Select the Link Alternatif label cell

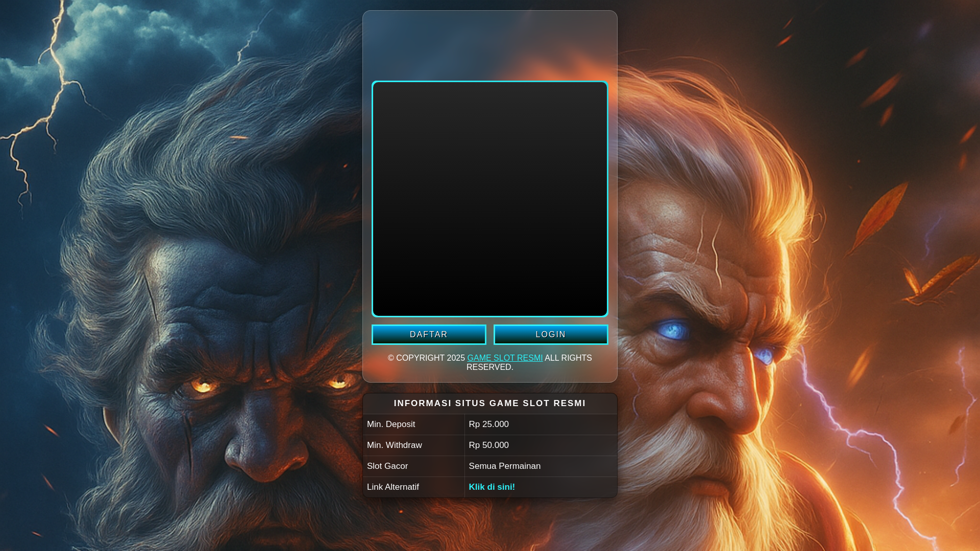[393, 487]
